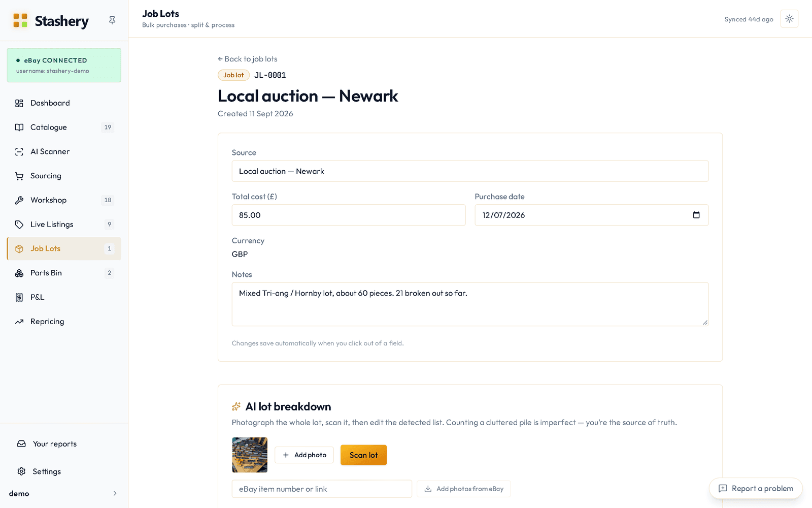Click the eBay CONNECTED status banner

pyautogui.click(x=64, y=66)
